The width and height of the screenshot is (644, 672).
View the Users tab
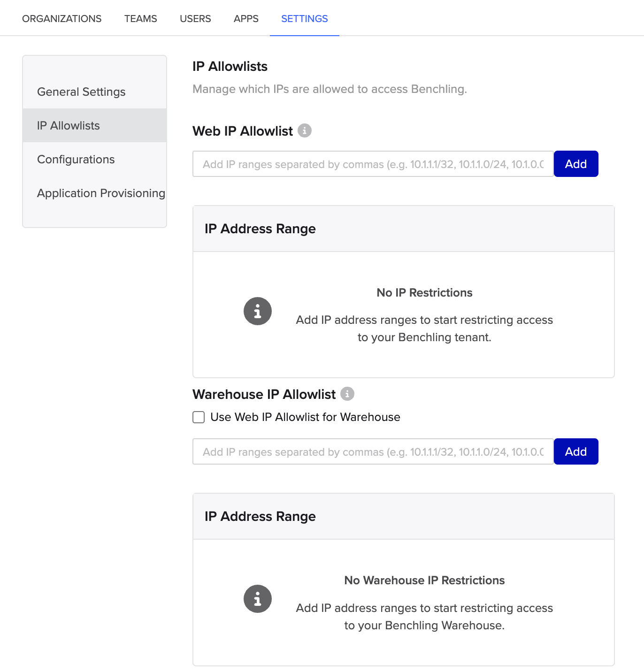point(195,19)
